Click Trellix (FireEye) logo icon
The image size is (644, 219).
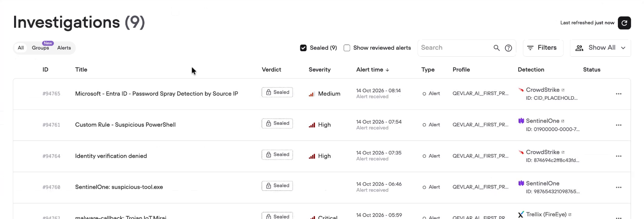521,214
